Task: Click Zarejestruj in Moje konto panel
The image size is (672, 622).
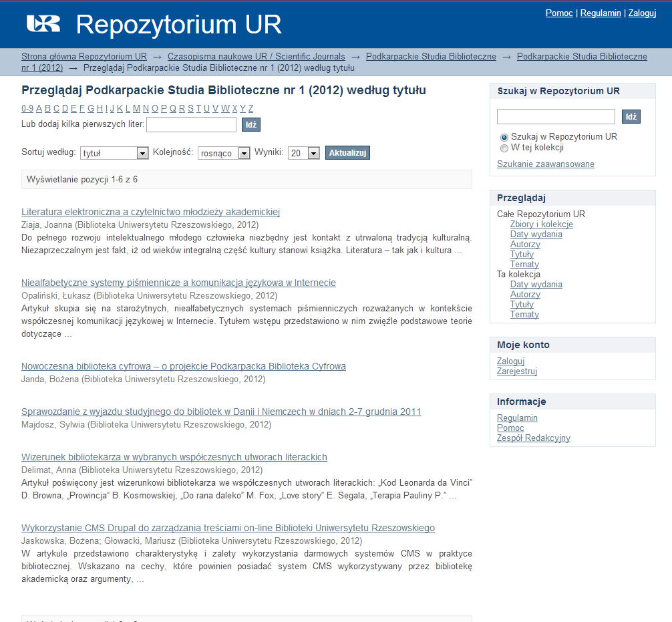Action: click(517, 371)
